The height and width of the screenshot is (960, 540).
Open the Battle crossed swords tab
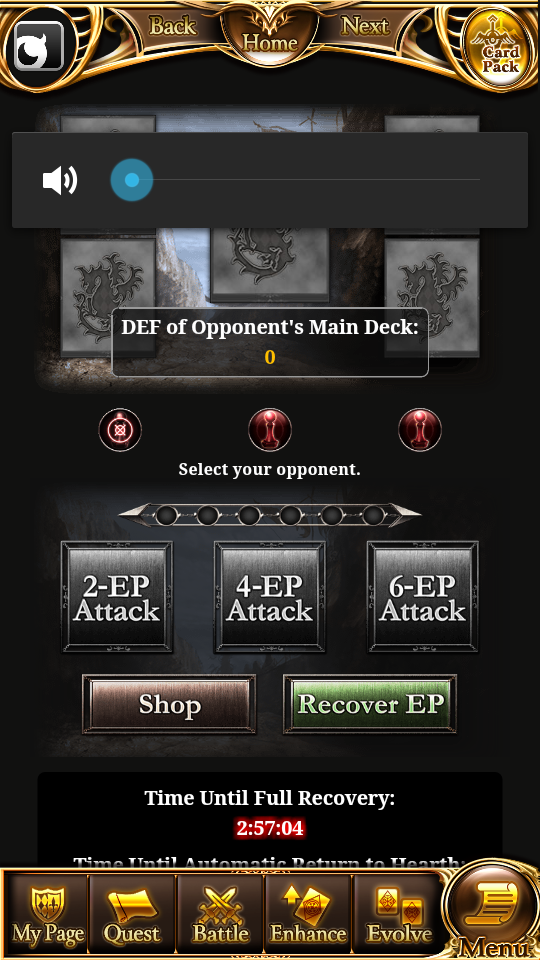(220, 916)
